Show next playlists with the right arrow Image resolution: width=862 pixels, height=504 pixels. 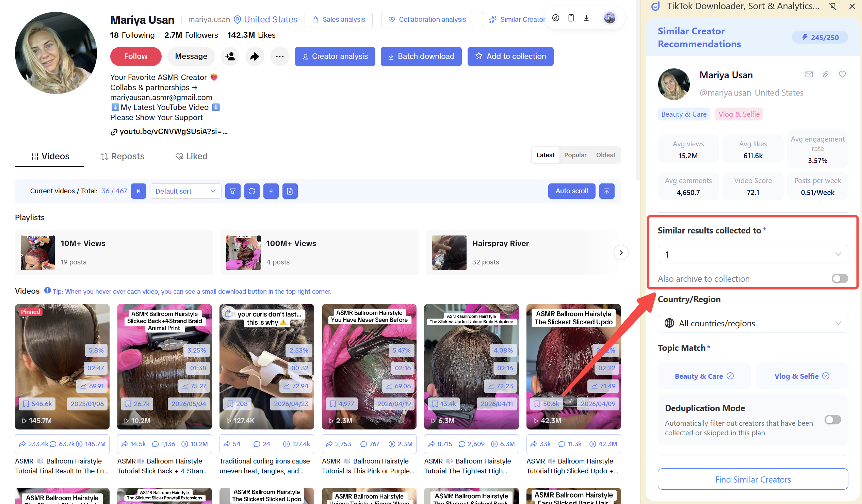pos(621,253)
